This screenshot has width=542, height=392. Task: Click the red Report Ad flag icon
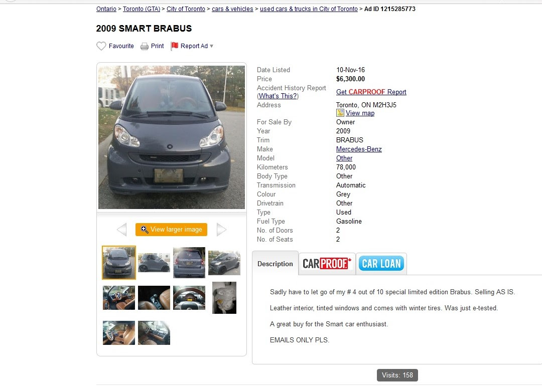pos(175,46)
